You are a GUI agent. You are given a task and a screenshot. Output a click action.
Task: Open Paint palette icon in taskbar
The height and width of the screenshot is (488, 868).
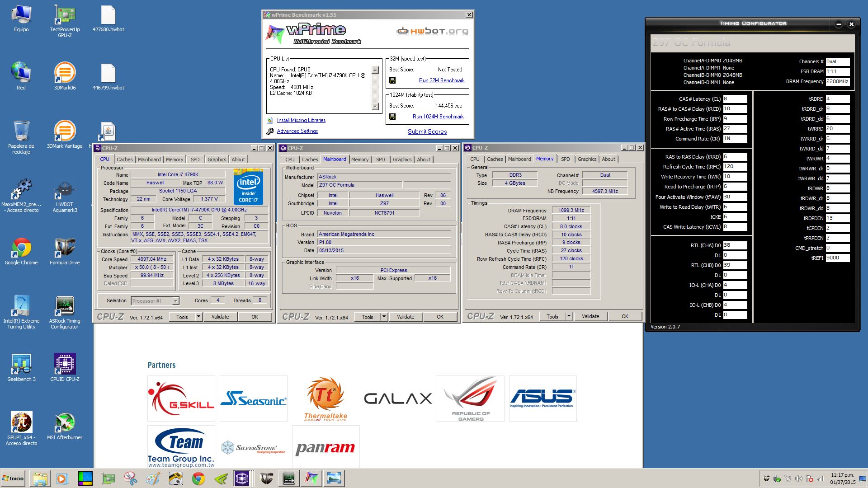pyautogui.click(x=153, y=478)
